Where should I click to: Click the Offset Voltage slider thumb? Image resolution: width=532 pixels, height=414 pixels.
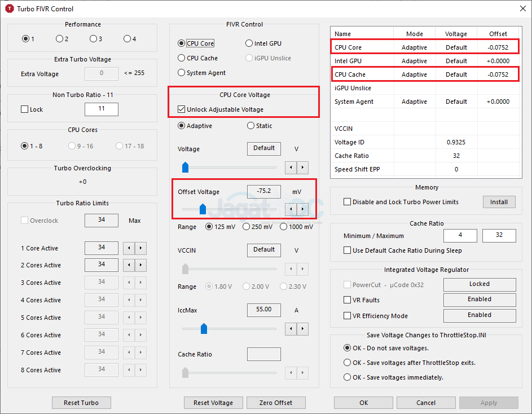(203, 209)
